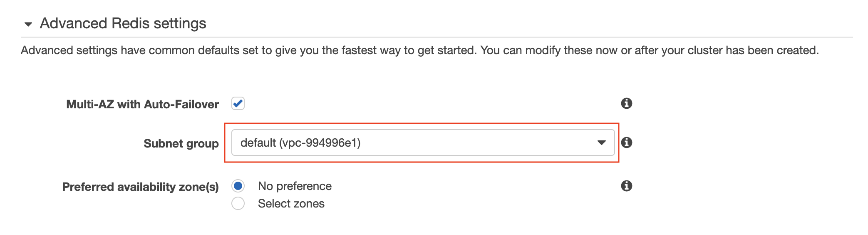Image resolution: width=868 pixels, height=235 pixels.
Task: Open info icon for Multi-AZ with Auto-Failover
Action: coord(627,103)
